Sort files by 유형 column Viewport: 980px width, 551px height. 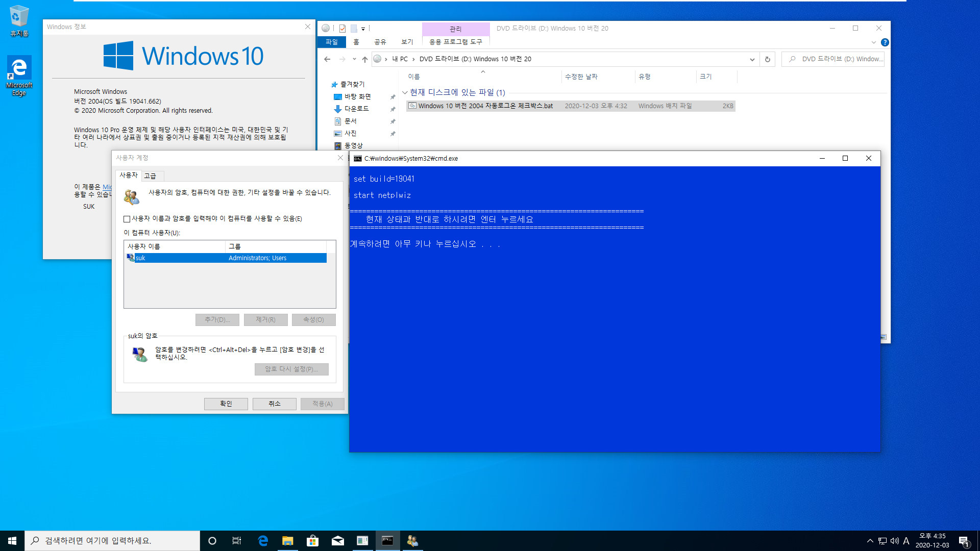(x=666, y=77)
